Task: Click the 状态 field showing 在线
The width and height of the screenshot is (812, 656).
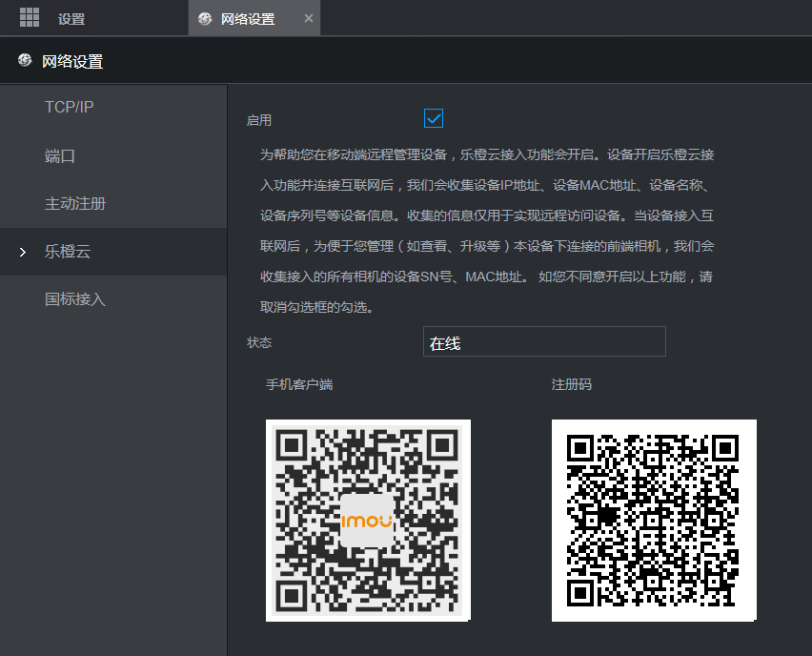Action: coord(543,342)
